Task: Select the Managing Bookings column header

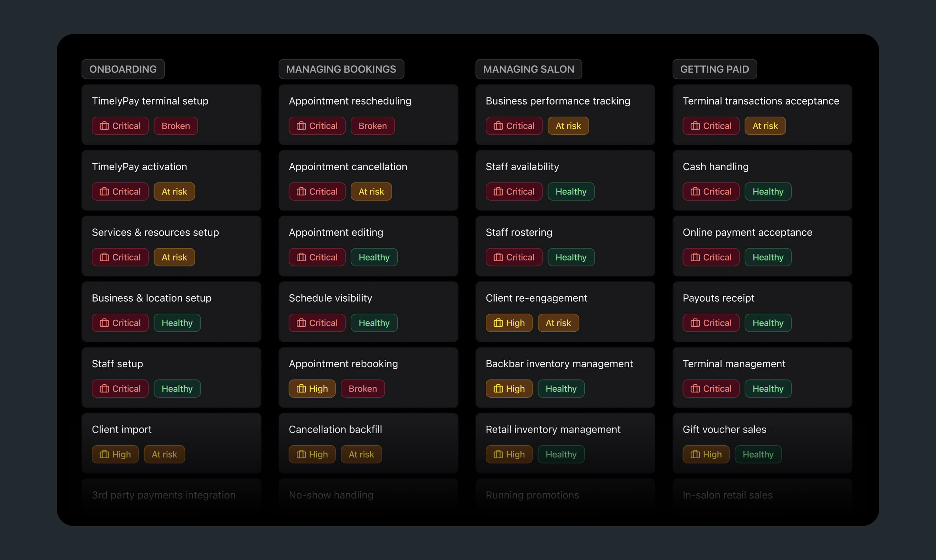Action: (x=341, y=69)
